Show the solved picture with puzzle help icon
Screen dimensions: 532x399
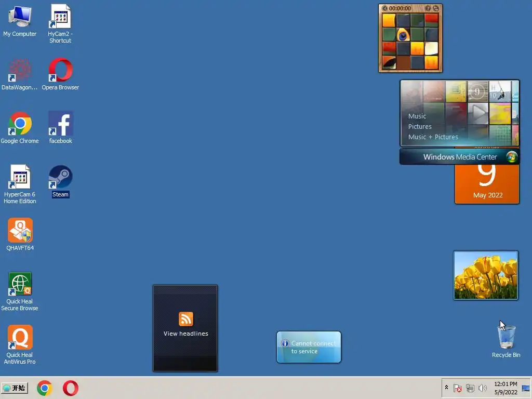(428, 8)
